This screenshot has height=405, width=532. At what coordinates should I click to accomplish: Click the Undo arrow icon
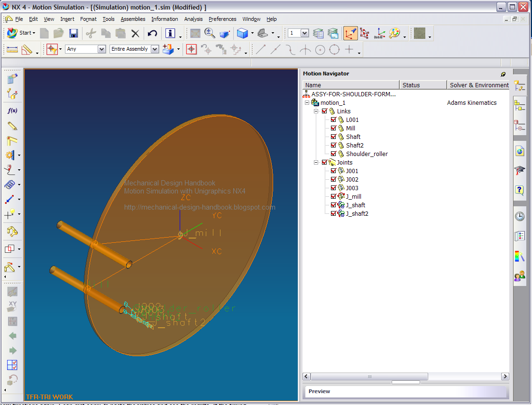coord(152,33)
